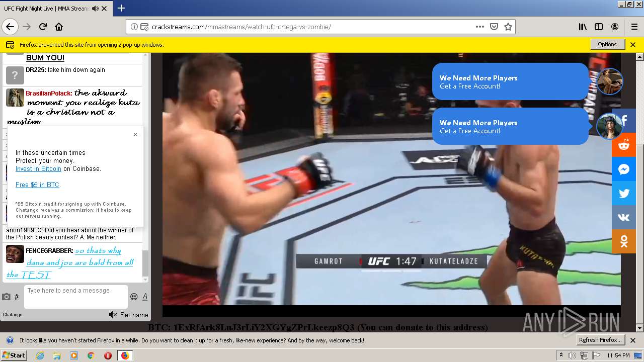Screen dimensions: 644x362
Task: Open pop-up blocker Options button
Action: click(x=607, y=44)
